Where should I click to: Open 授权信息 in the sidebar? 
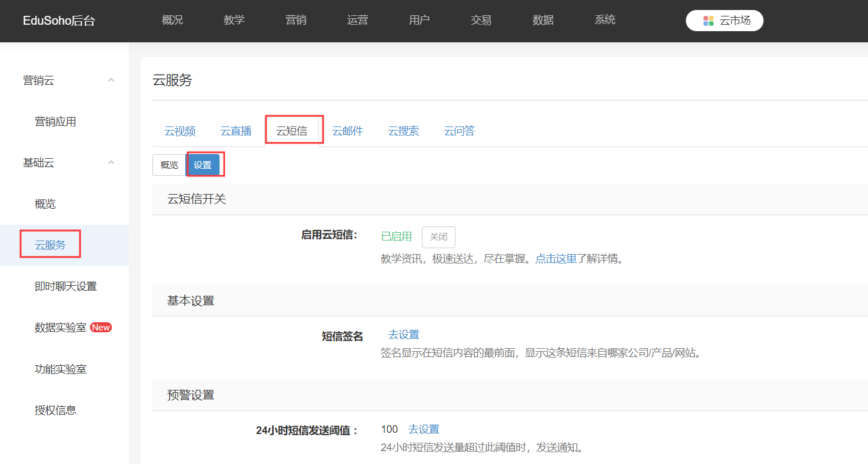(x=56, y=410)
